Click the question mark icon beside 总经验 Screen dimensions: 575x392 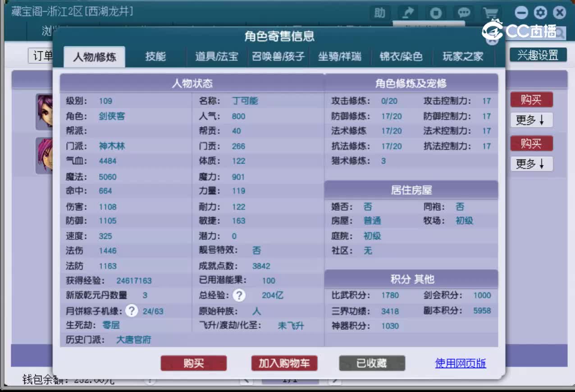click(239, 296)
